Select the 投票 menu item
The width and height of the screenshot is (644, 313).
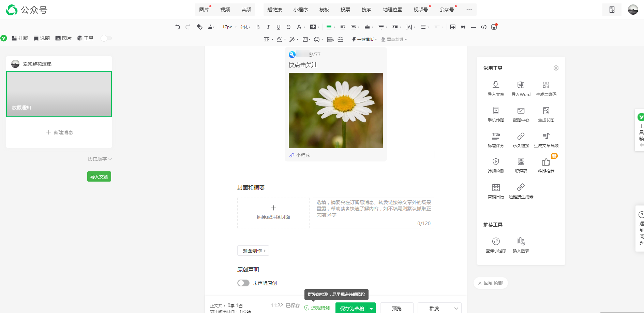click(345, 10)
